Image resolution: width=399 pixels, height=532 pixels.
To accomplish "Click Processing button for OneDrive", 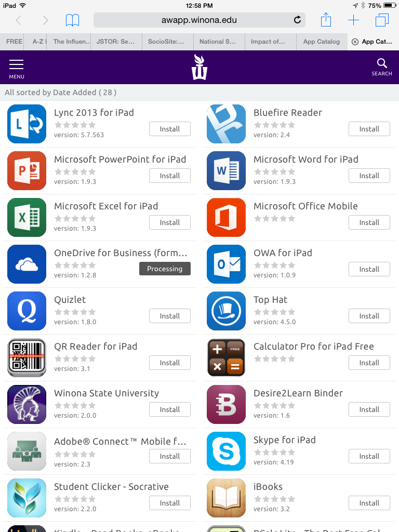I will (x=165, y=269).
